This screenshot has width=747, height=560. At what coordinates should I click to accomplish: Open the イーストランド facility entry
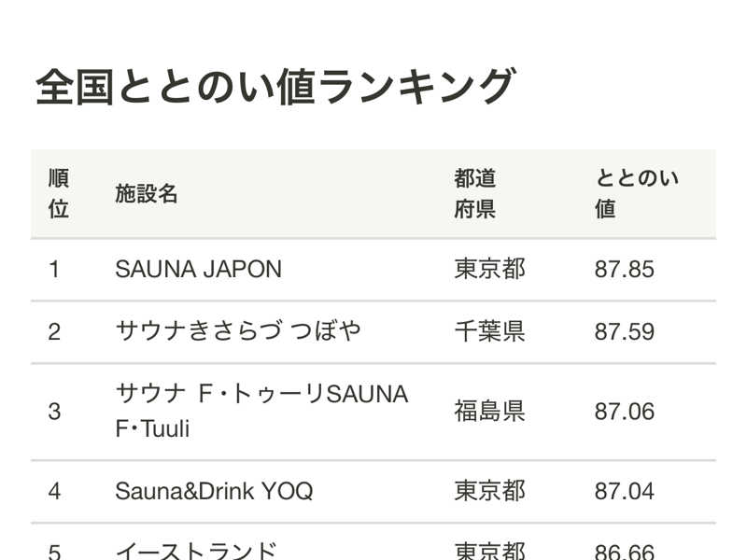tap(196, 551)
